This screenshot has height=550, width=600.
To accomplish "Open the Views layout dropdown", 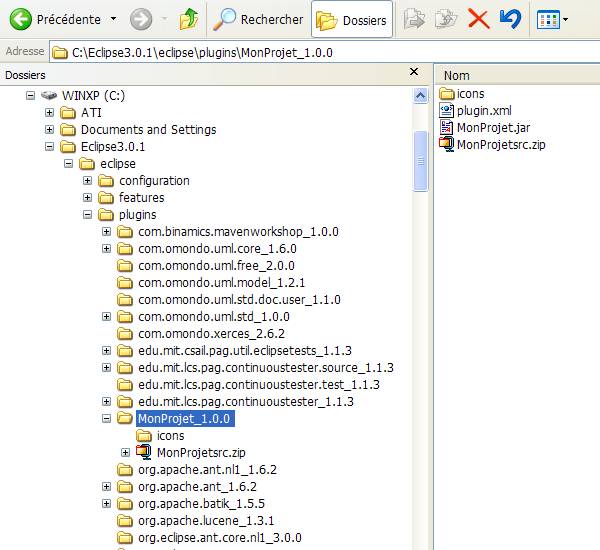I will 552,20.
